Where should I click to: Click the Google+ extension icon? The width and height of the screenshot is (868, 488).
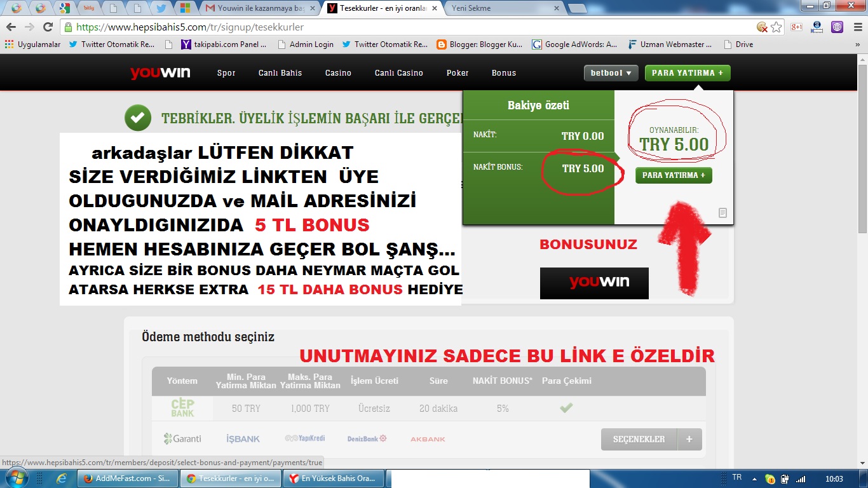796,27
